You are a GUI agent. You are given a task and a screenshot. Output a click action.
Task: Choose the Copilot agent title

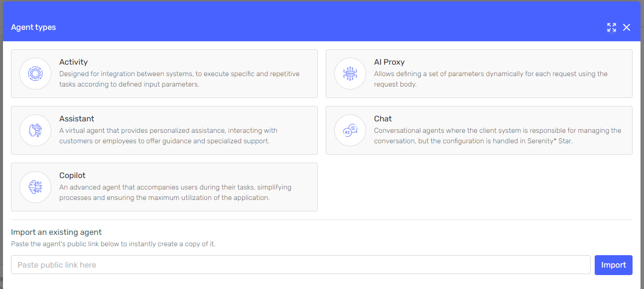pos(72,176)
